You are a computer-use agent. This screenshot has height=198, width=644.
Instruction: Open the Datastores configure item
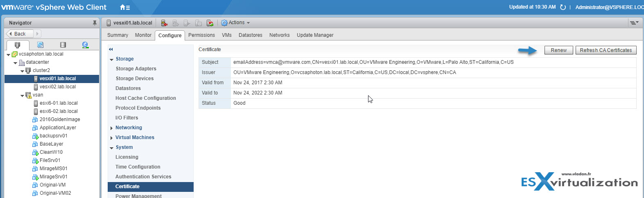[x=128, y=88]
